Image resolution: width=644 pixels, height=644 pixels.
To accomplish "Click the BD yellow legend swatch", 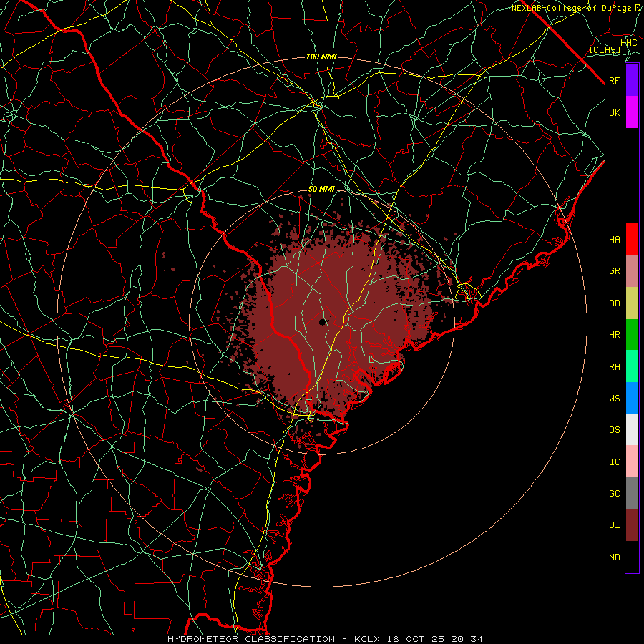I will [x=632, y=303].
